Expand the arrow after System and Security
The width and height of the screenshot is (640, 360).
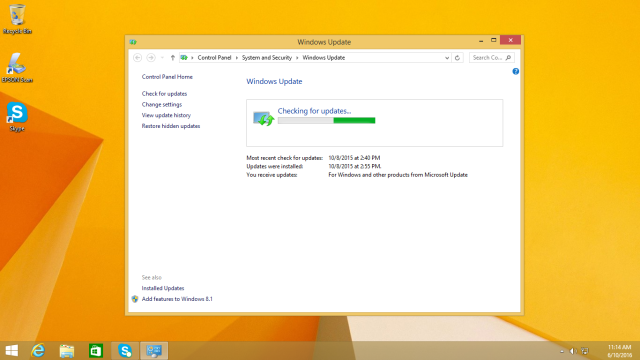pyautogui.click(x=297, y=58)
